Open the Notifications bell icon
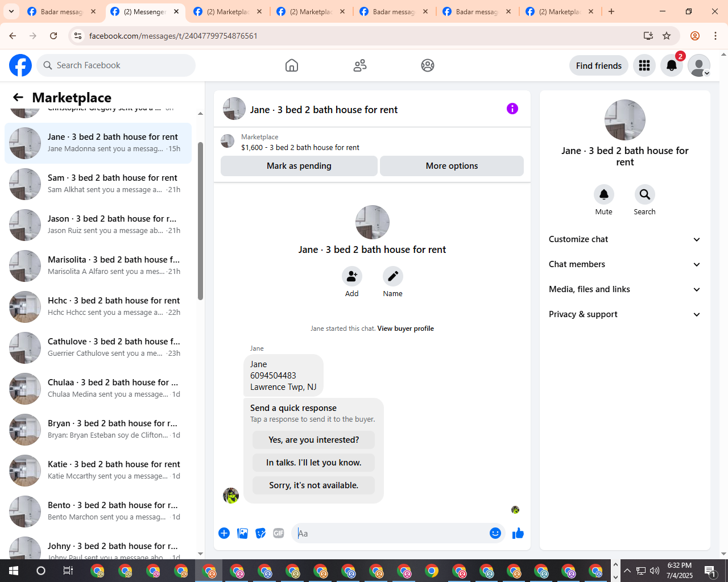 point(672,65)
